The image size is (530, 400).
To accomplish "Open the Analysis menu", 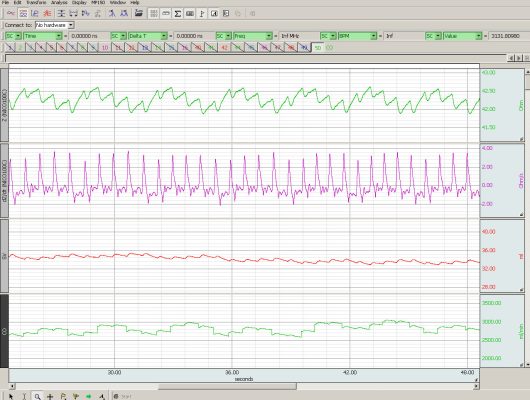I will click(x=59, y=2).
